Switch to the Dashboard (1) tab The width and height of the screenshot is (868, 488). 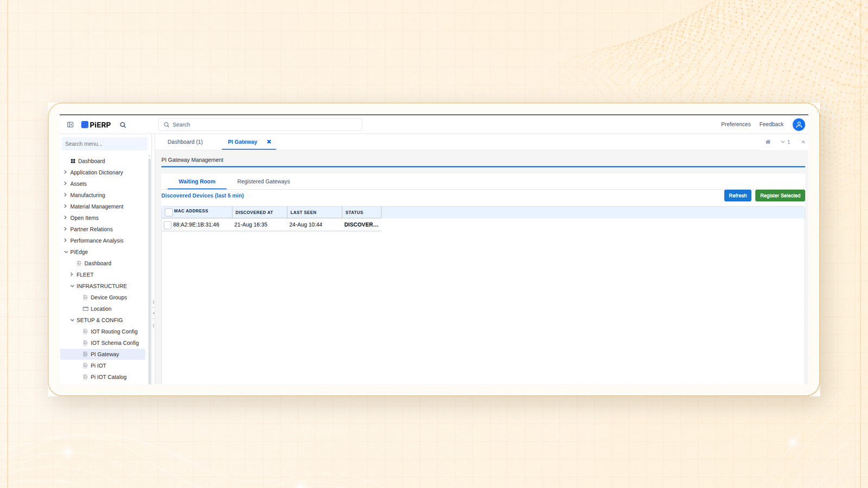click(185, 142)
